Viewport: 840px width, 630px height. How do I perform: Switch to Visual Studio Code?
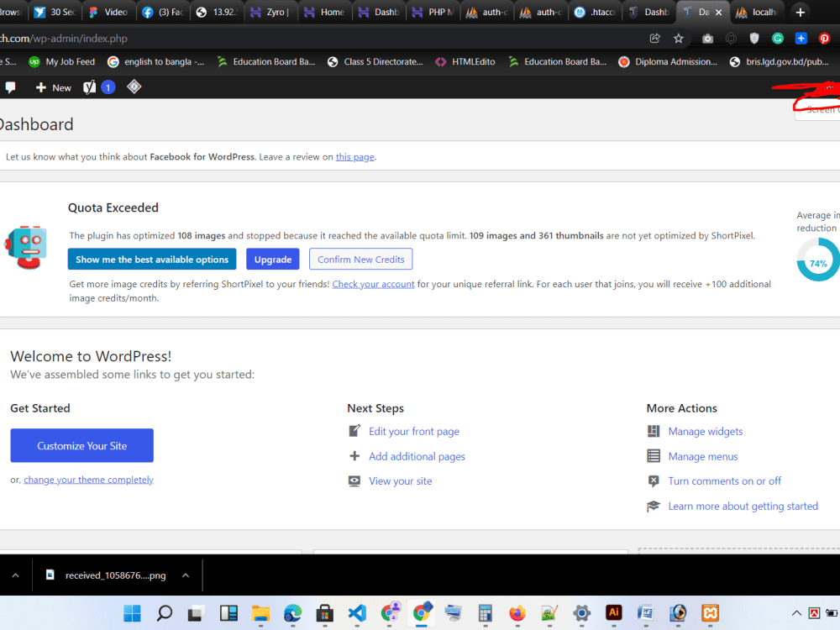(x=357, y=613)
